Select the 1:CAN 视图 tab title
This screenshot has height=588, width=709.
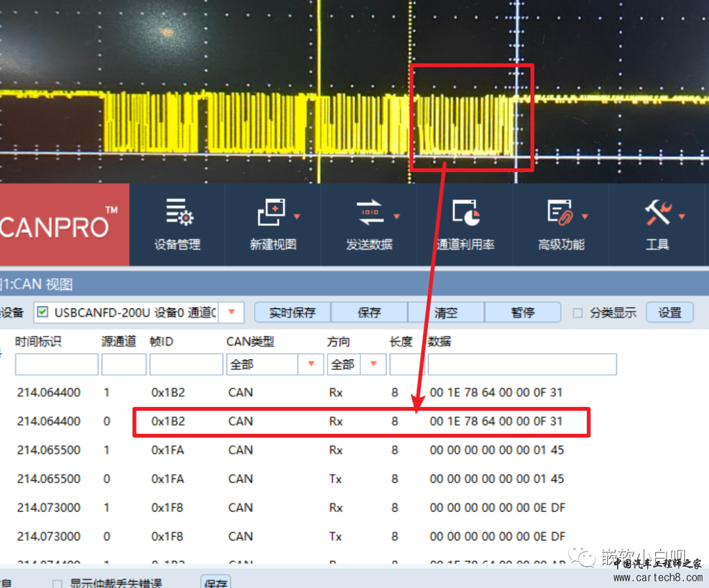coord(37,284)
